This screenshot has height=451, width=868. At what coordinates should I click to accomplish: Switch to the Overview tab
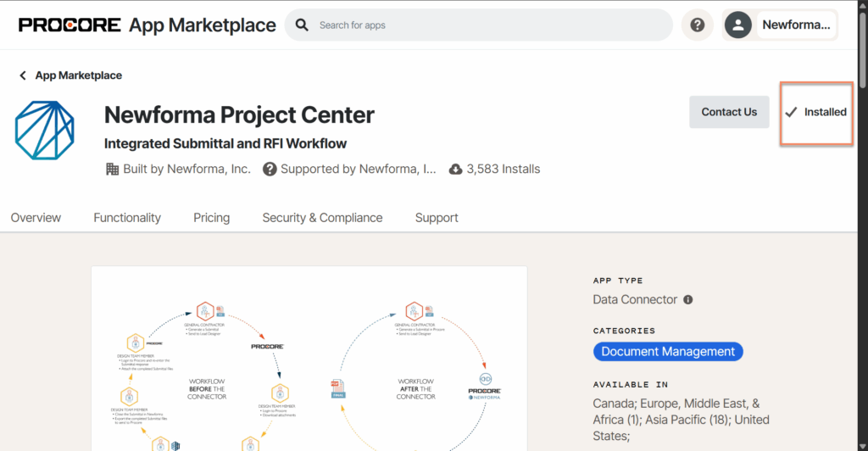coord(36,218)
